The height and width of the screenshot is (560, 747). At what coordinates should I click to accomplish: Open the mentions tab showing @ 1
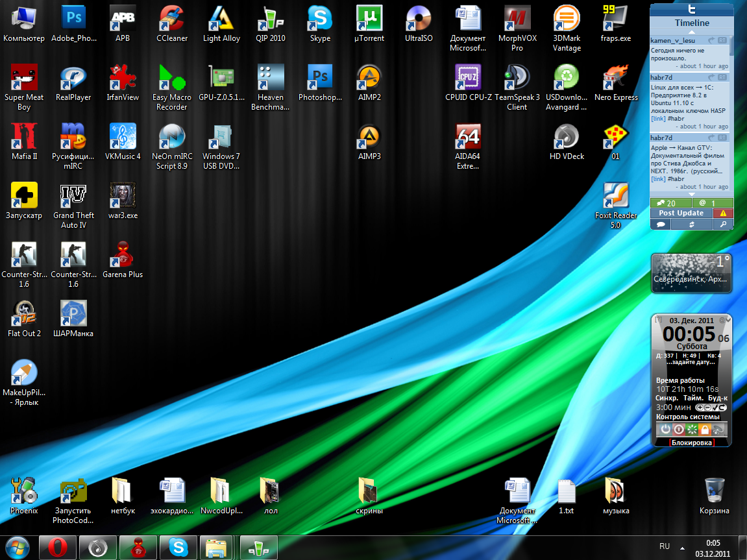(712, 203)
